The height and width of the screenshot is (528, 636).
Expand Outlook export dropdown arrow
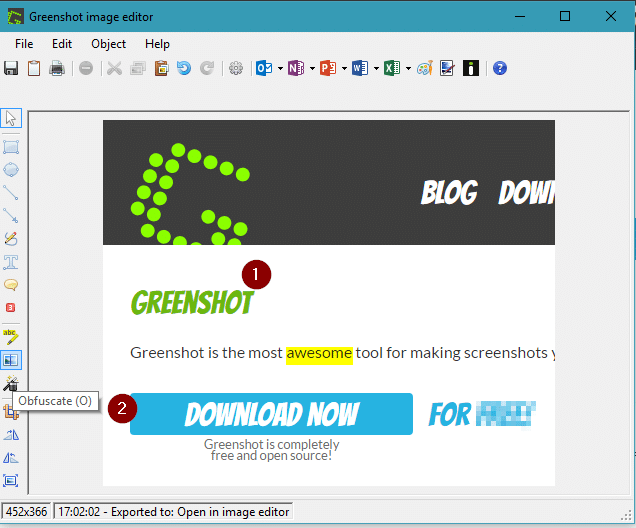point(280,68)
